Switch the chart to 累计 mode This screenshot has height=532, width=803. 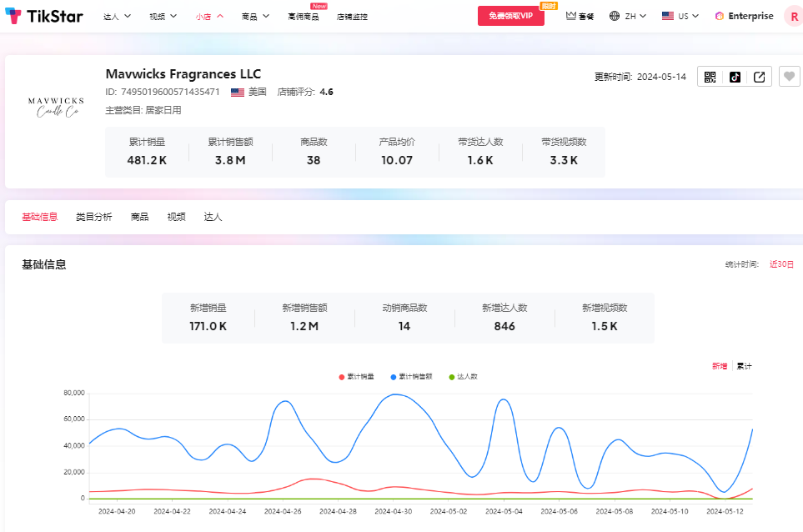click(x=744, y=366)
